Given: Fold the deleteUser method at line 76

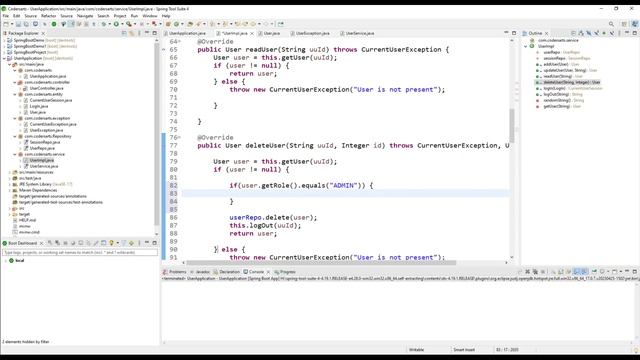Looking at the screenshot, I should (x=179, y=138).
